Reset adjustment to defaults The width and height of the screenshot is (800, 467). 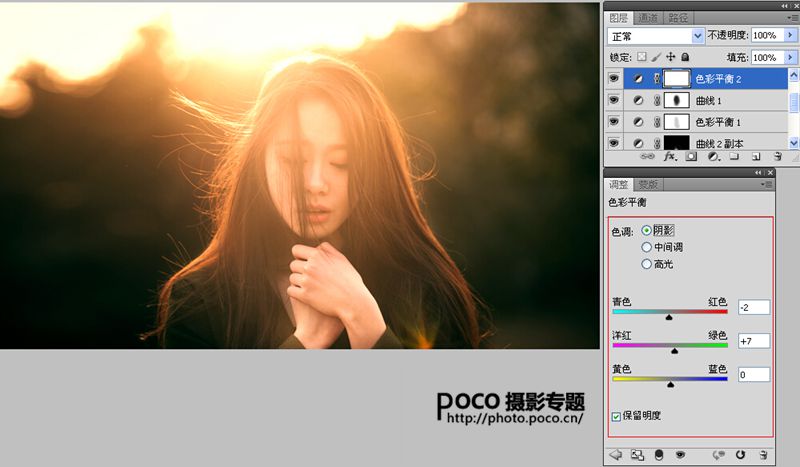(x=740, y=454)
